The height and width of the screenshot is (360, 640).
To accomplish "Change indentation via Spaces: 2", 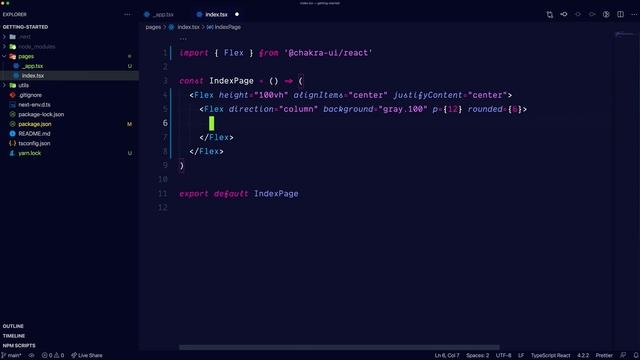I will tap(478, 355).
